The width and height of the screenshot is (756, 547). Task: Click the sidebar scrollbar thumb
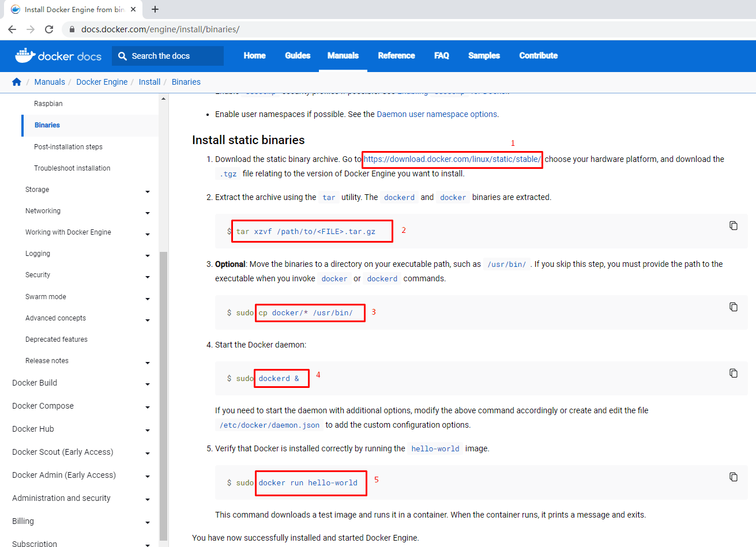click(163, 397)
